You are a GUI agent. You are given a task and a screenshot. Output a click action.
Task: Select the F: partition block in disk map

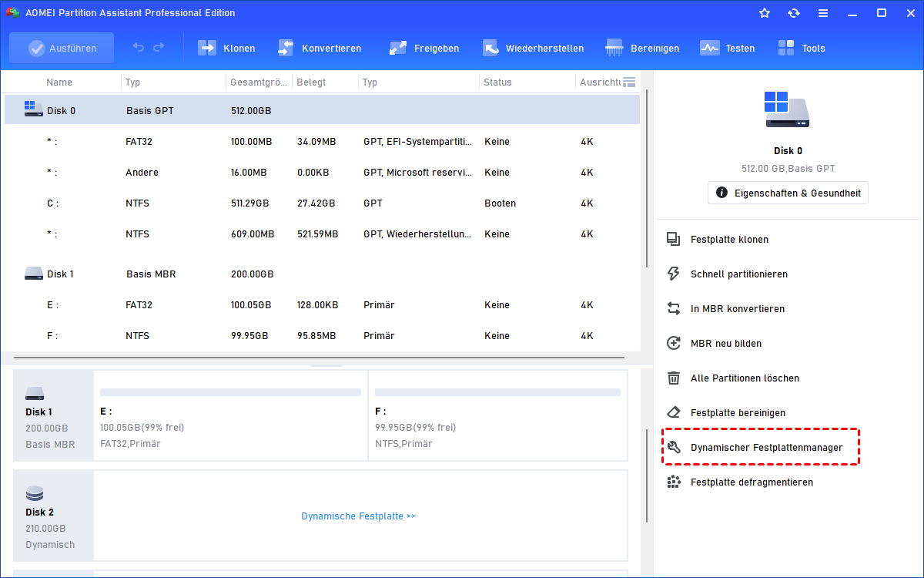[497, 416]
